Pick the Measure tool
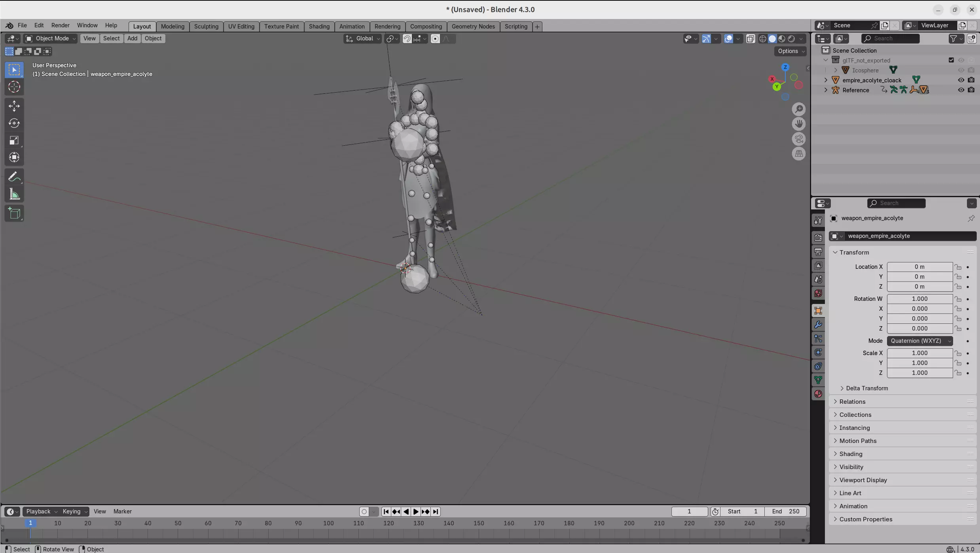The height and width of the screenshot is (553, 980). click(14, 194)
